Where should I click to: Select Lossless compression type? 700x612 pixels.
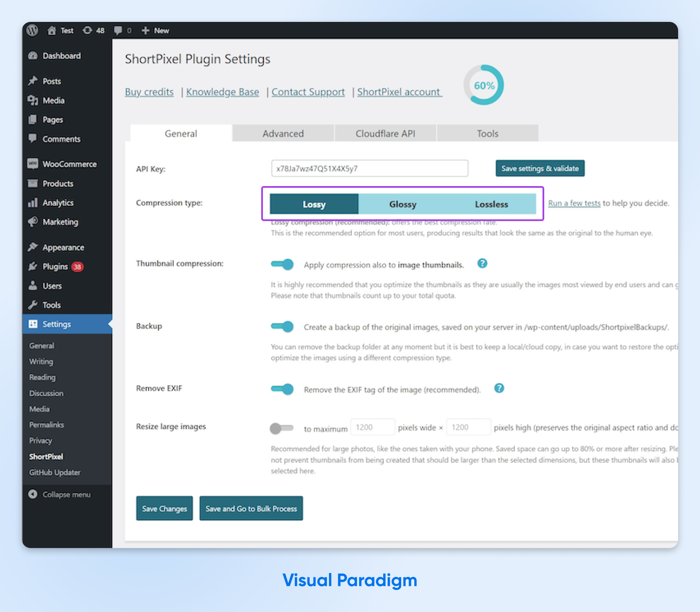pyautogui.click(x=492, y=204)
